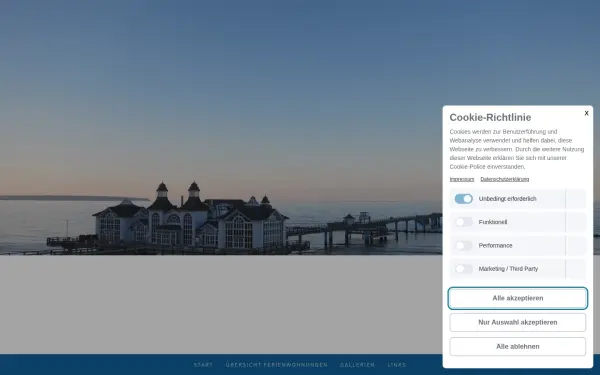Click the cookie description paragraph text
Image resolution: width=600 pixels, height=375 pixels.
[517, 149]
